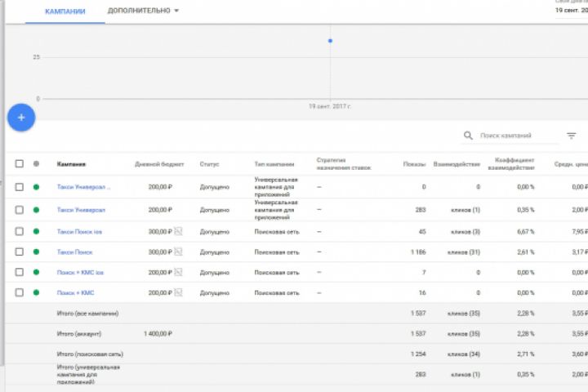Click the 1 400,00 ₽ account budget total
The image size is (588, 392).
(158, 333)
